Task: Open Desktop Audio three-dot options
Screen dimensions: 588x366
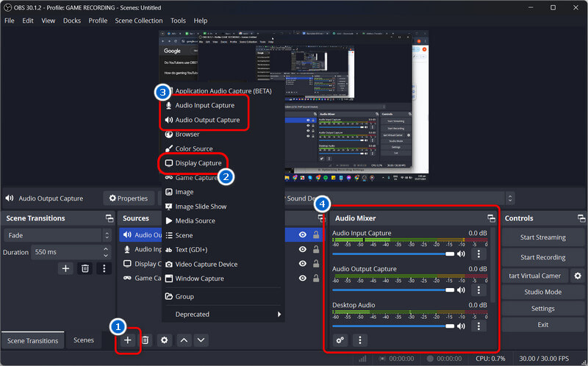Action: click(478, 326)
